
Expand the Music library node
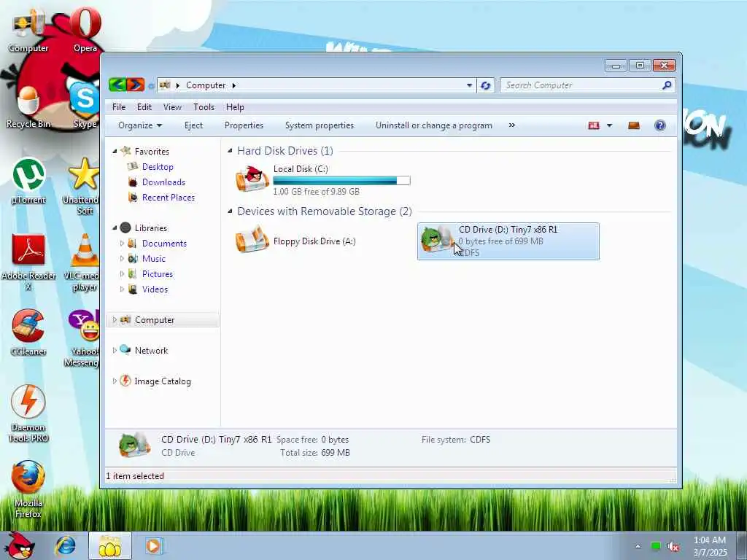(122, 259)
